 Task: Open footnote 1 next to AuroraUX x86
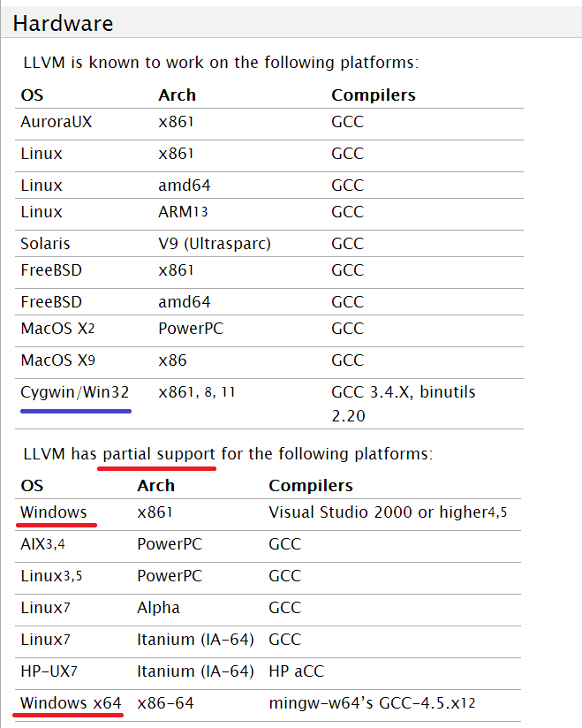pyautogui.click(x=190, y=122)
